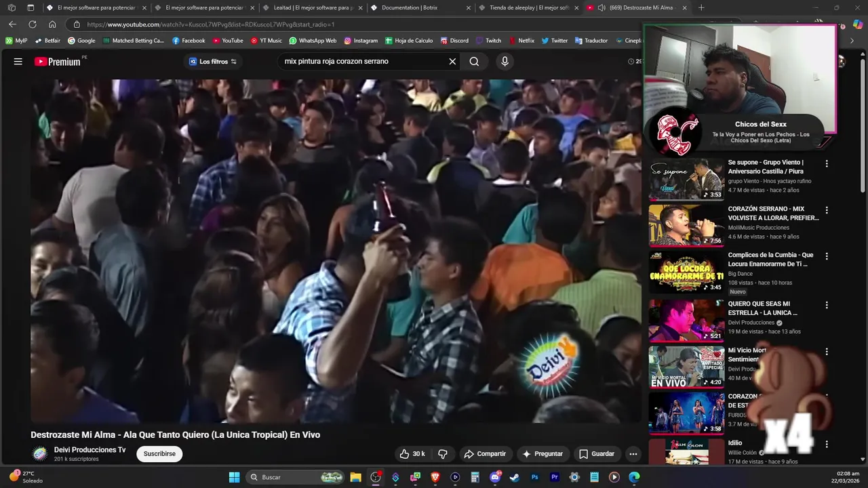Open the Idilio video title

(x=735, y=443)
